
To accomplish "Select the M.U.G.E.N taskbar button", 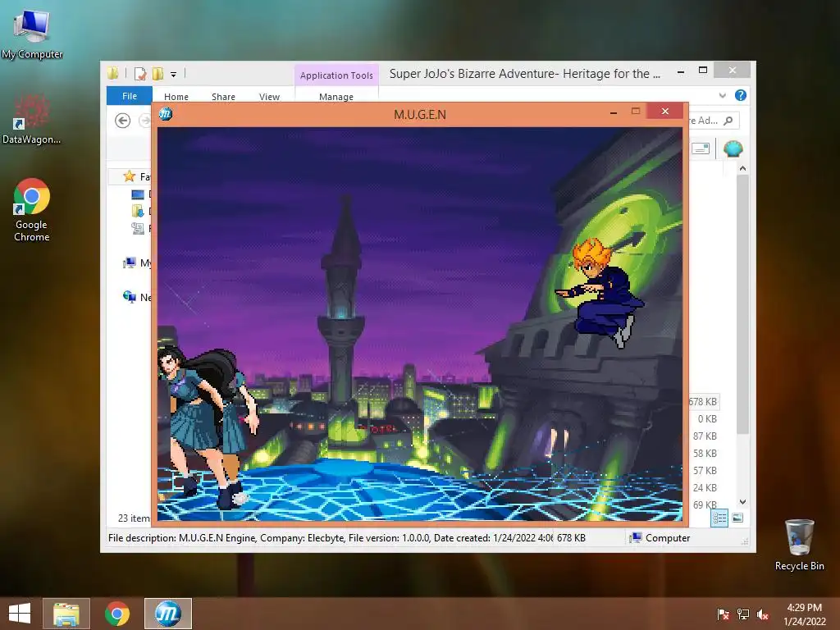I will pos(167,614).
